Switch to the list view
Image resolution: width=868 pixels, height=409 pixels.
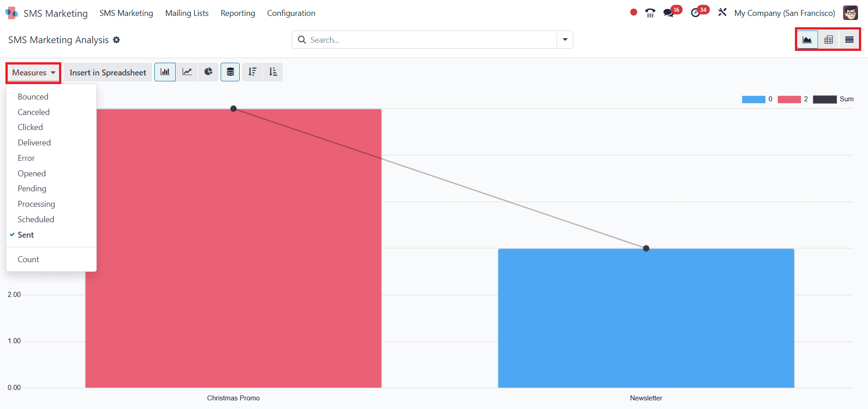tap(849, 40)
